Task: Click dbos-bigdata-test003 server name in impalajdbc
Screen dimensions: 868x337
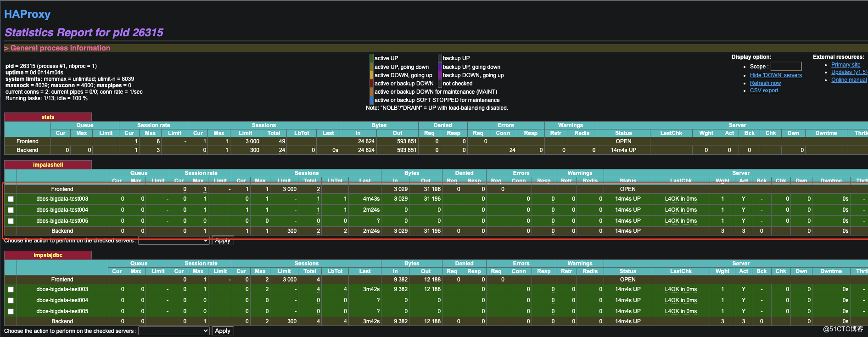Action: (x=62, y=289)
